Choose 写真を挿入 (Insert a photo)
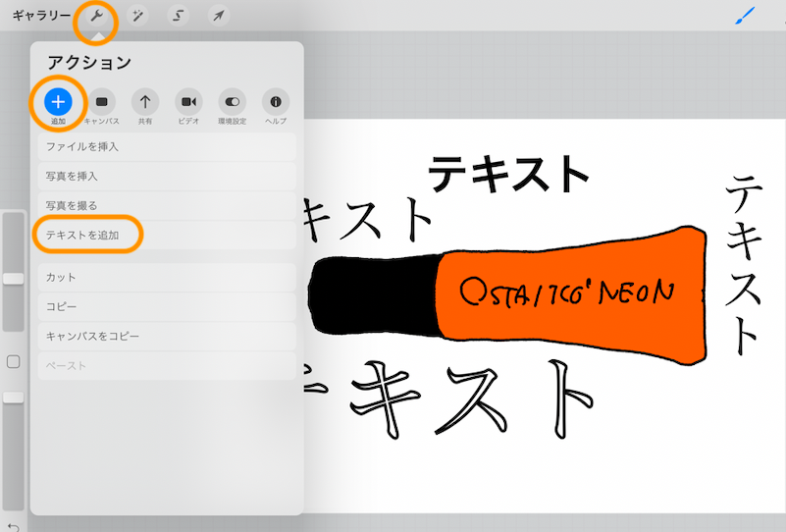The height and width of the screenshot is (532, 786). [167, 176]
